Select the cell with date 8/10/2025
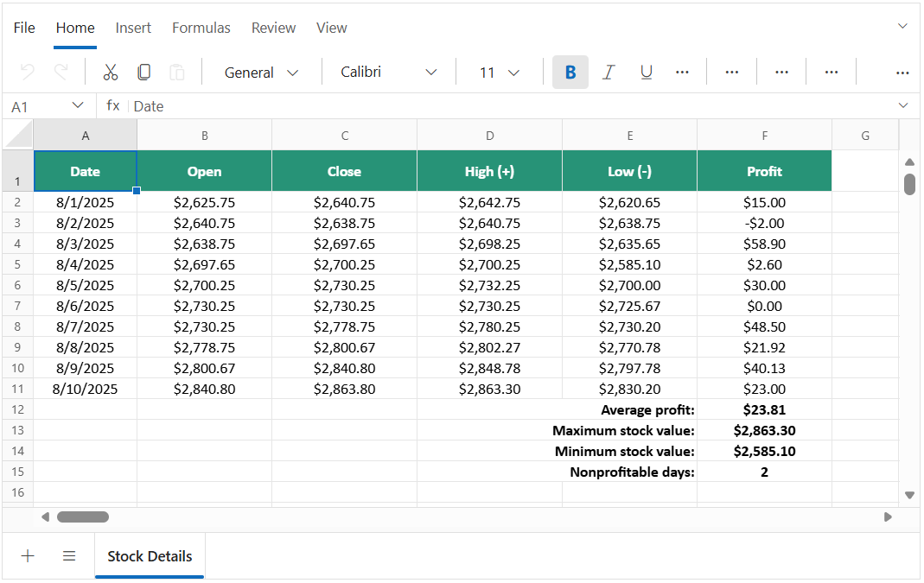The width and height of the screenshot is (924, 583). coord(86,389)
